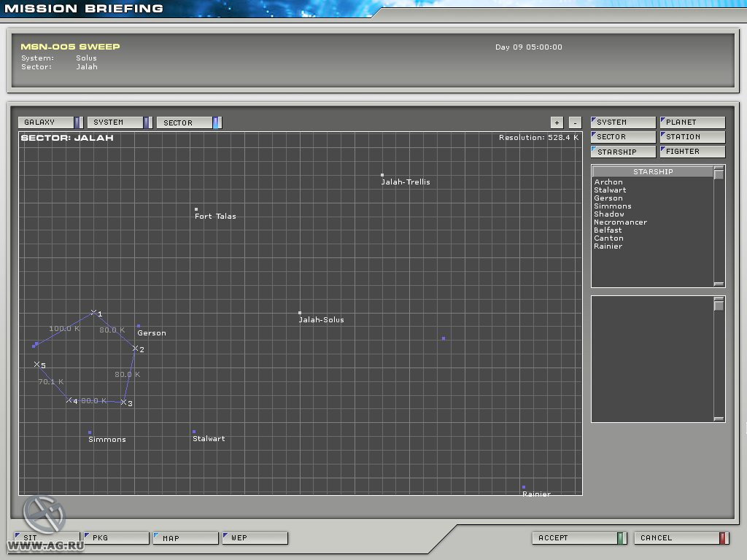
Task: Click the lower info panel scrollbar thumb
Action: [719, 305]
